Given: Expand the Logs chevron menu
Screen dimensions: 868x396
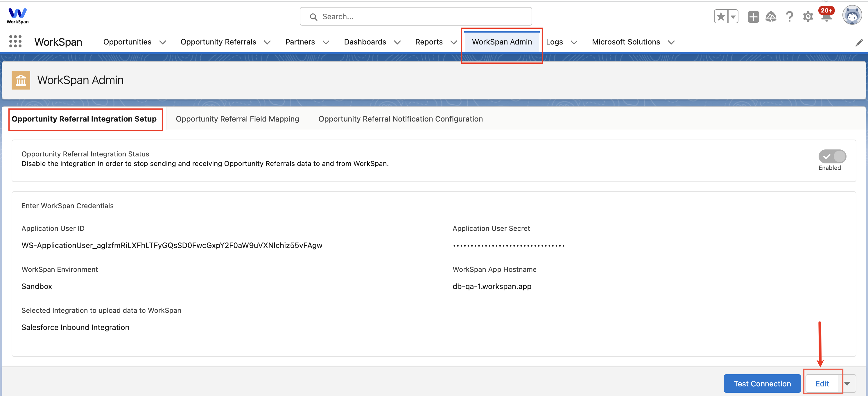Looking at the screenshot, I should coord(574,42).
